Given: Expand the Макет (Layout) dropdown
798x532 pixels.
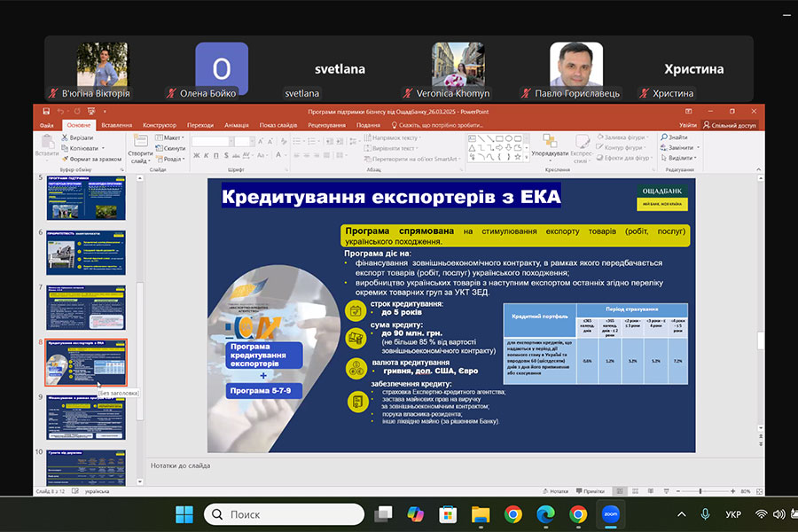Looking at the screenshot, I should point(171,137).
